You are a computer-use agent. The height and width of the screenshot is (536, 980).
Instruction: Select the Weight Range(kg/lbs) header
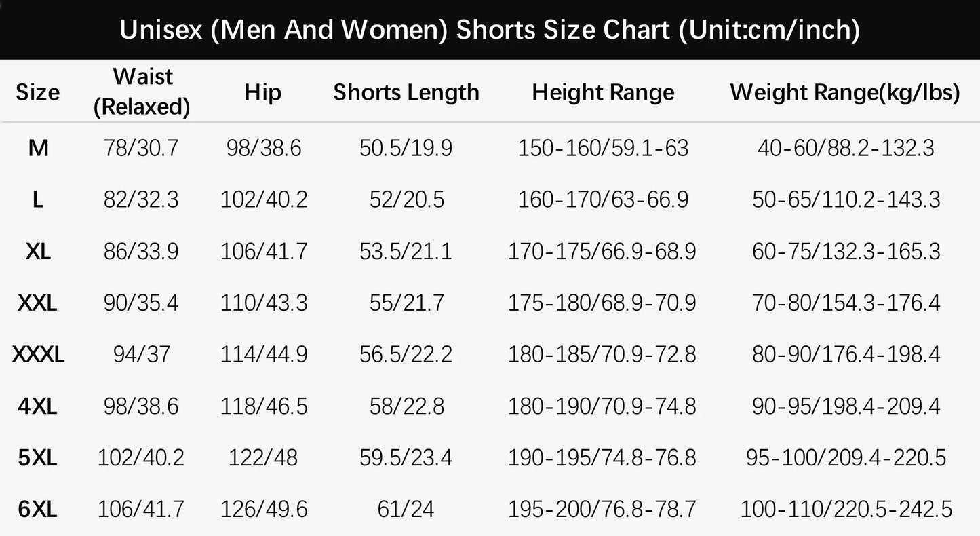pos(845,92)
